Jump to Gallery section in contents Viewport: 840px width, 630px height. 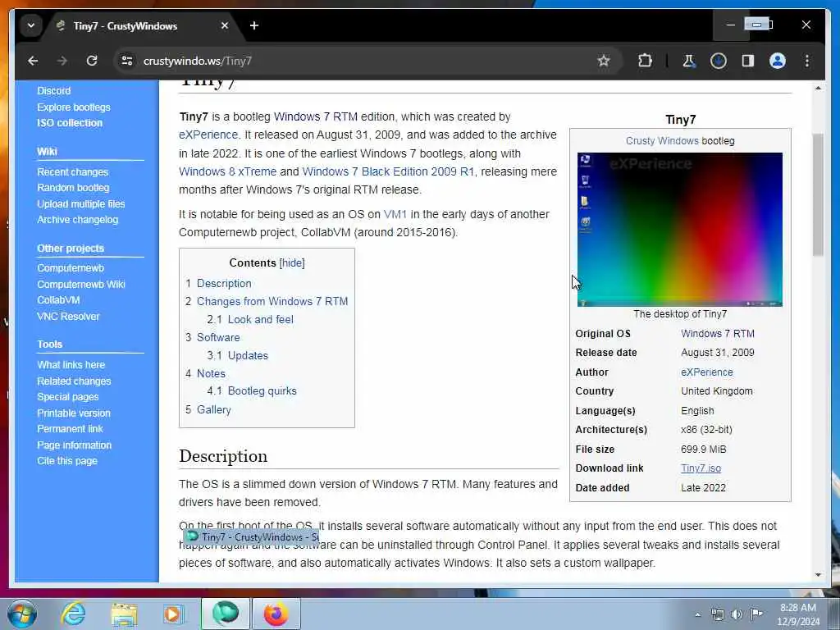point(214,410)
